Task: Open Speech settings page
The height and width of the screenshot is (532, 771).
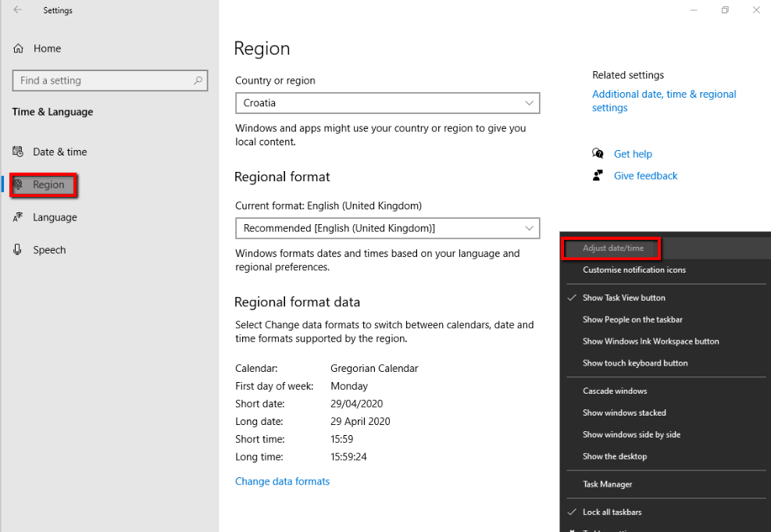Action: (x=49, y=250)
